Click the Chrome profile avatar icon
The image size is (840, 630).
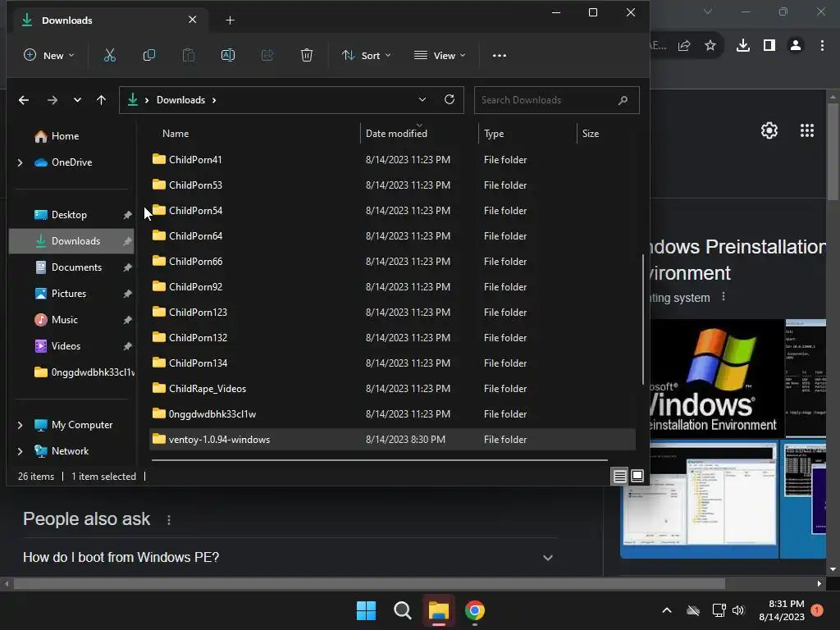pos(796,46)
